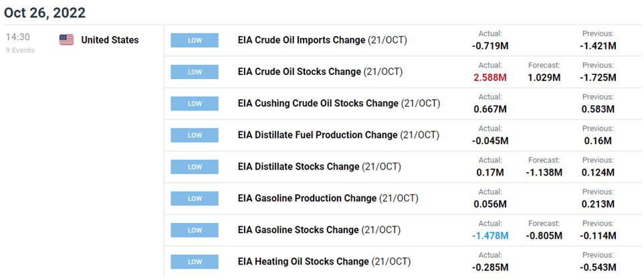Click the 9 Events count label
Image resolution: width=644 pixels, height=280 pixels.
pyautogui.click(x=19, y=50)
